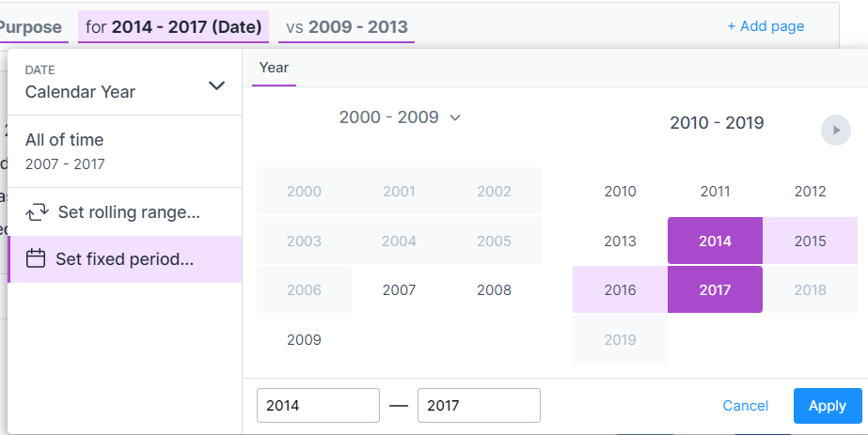Open the vs 2009 - 2013 comparison filter
868x435 pixels.
coord(348,26)
